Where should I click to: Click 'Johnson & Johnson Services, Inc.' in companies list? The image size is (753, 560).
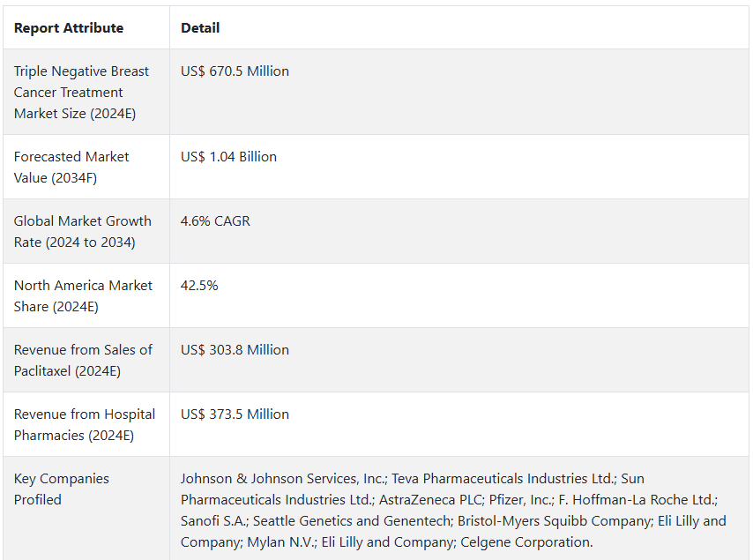point(283,479)
